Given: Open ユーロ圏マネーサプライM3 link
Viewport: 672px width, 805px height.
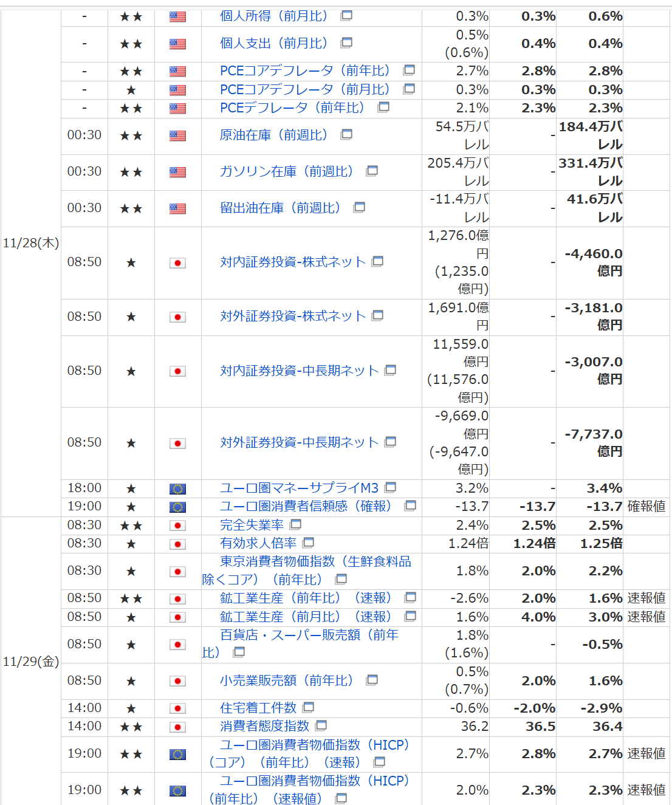Looking at the screenshot, I should 299,488.
